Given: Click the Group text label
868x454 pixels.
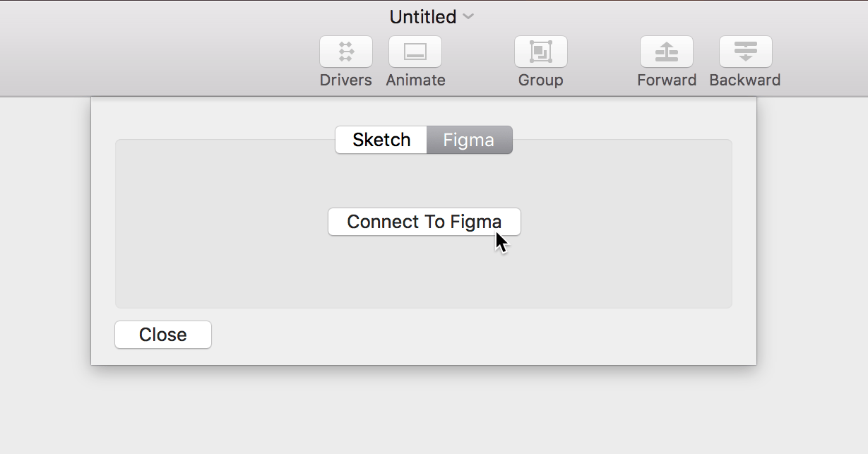Looking at the screenshot, I should tap(540, 80).
